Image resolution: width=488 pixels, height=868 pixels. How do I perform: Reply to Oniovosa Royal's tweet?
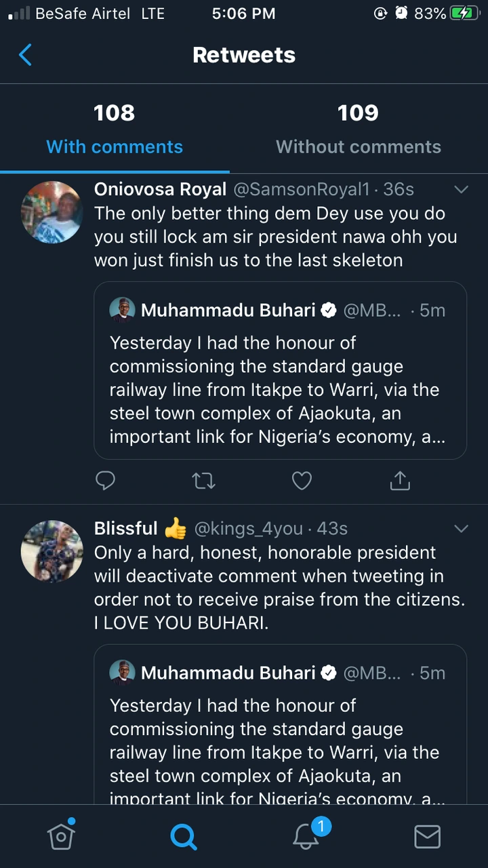tap(105, 481)
